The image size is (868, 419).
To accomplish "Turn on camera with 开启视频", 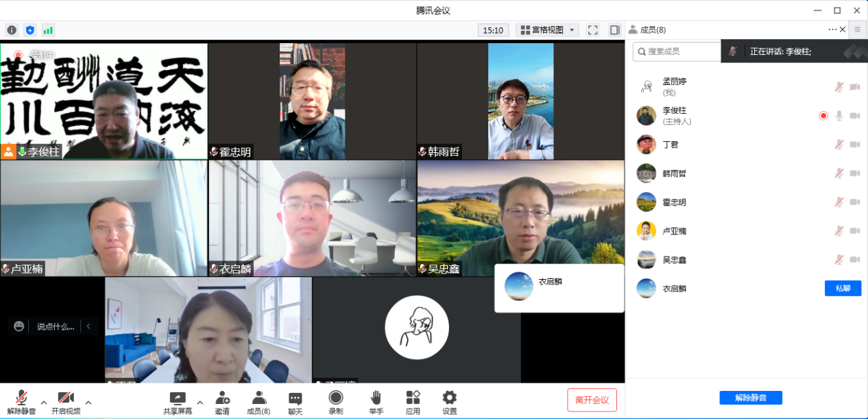I will point(66,402).
